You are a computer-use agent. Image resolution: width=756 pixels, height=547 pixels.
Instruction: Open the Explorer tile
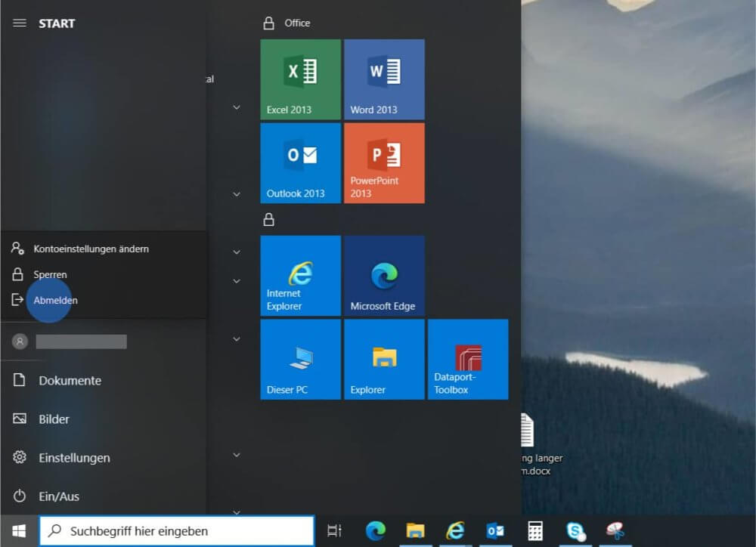pos(384,359)
